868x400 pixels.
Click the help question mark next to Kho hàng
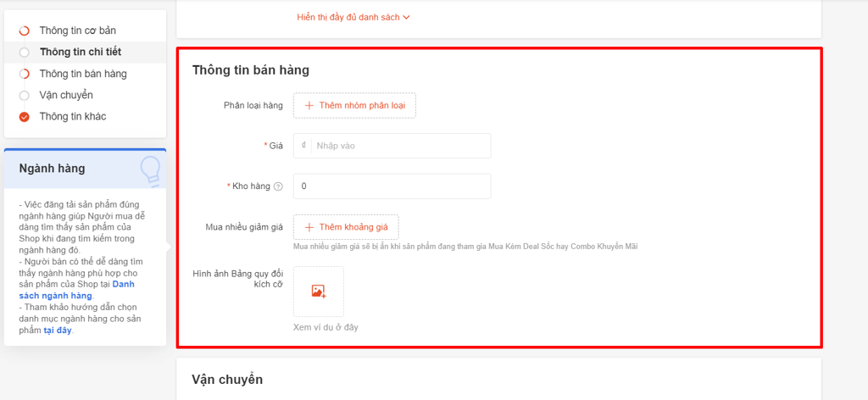click(x=278, y=186)
